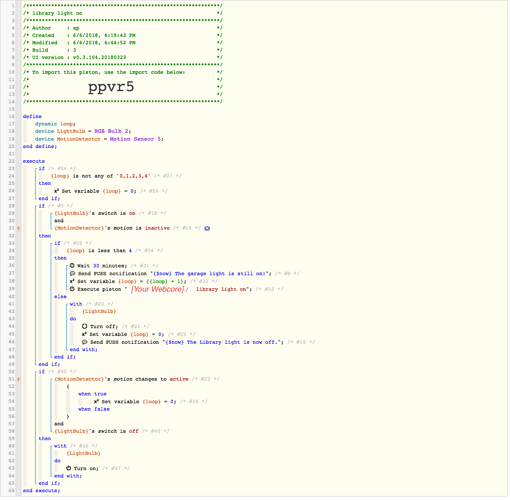
Task: Click the Modified date '6/6/2018, 4:44:52 PM'
Action: [x=104, y=43]
